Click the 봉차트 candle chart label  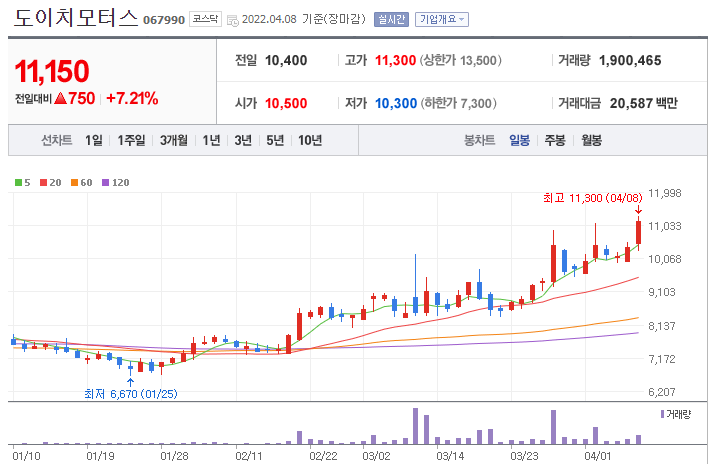pyautogui.click(x=480, y=140)
